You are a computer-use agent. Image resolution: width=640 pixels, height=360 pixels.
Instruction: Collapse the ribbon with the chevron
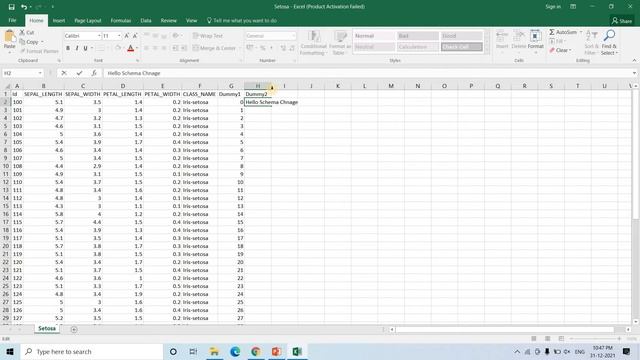[x=634, y=60]
